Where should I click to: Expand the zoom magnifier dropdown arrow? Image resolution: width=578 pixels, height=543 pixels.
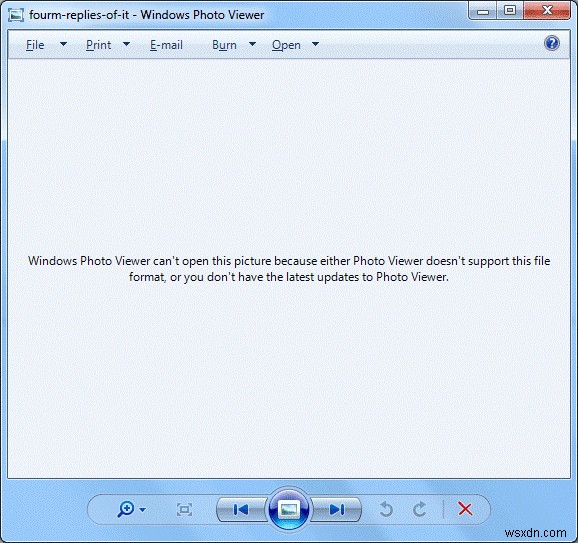tap(143, 510)
